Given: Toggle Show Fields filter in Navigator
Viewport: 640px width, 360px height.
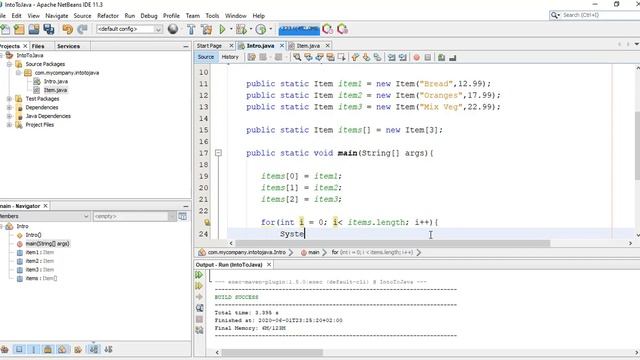Looking at the screenshot, I should click(x=19, y=349).
